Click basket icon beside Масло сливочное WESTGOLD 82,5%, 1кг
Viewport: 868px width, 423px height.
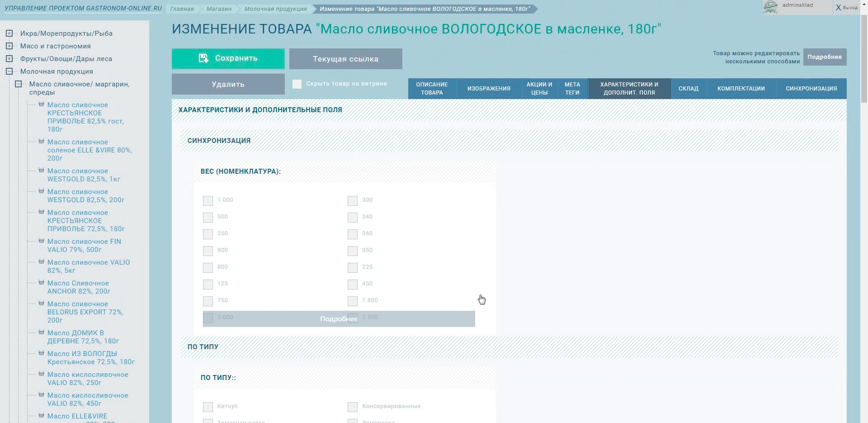[x=41, y=170]
